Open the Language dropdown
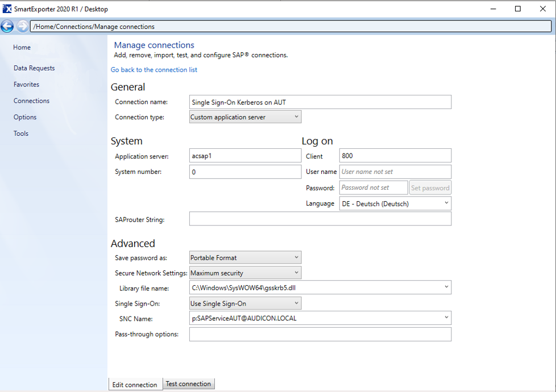This screenshot has height=392, width=556. (395, 203)
